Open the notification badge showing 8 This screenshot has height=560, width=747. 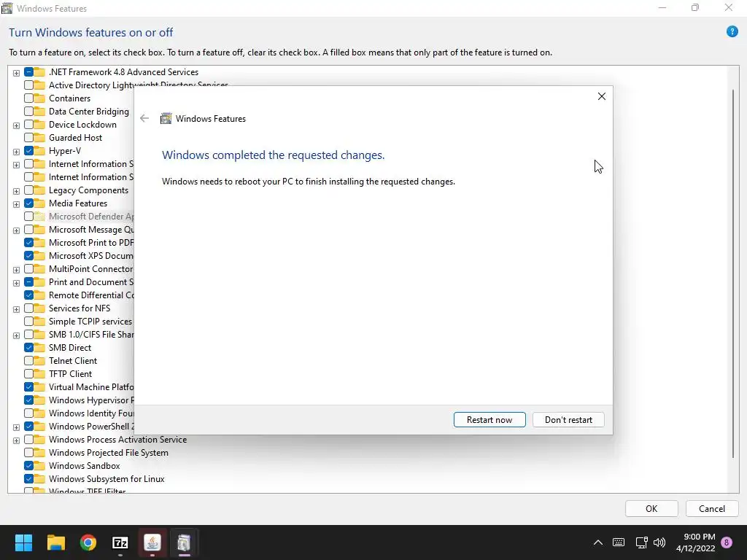pyautogui.click(x=727, y=542)
